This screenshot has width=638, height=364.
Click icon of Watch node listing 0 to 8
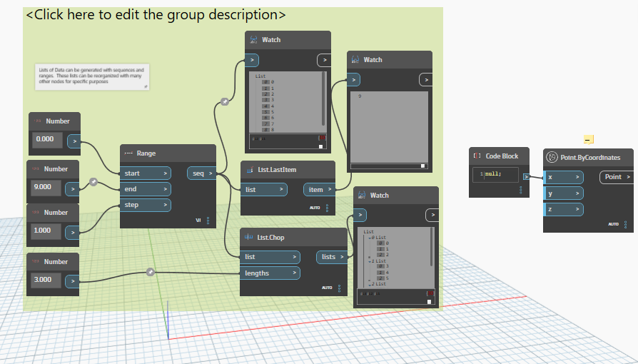254,39
